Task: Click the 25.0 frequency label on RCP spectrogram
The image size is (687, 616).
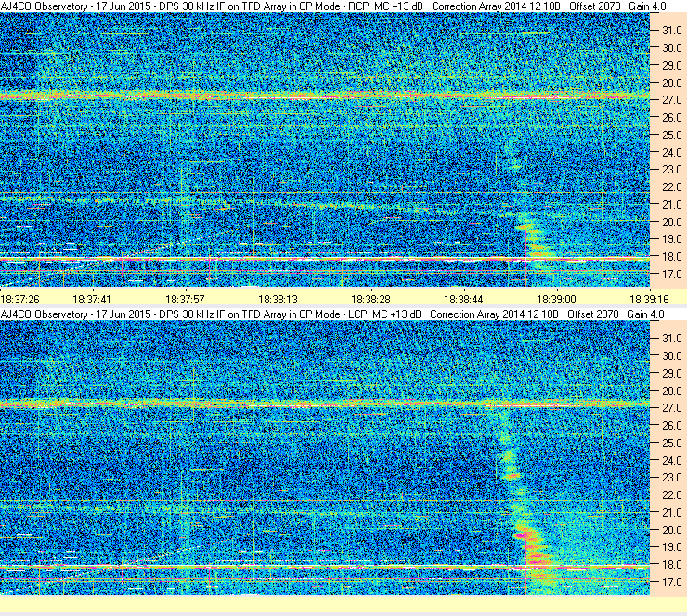Action: click(671, 135)
